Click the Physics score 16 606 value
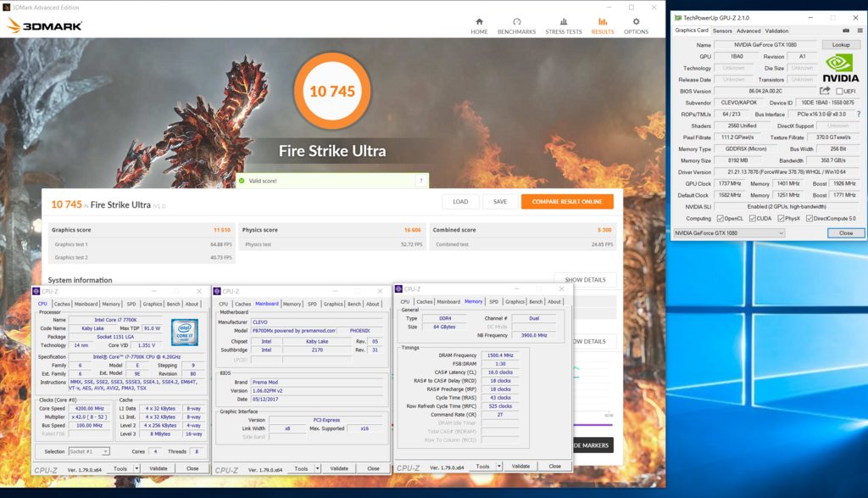The image size is (868, 498). click(x=413, y=230)
